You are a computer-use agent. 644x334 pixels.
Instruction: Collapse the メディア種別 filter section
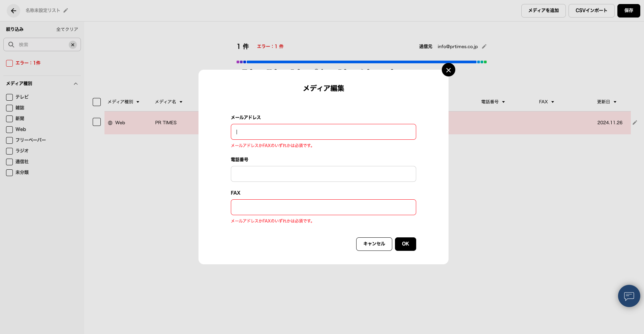(76, 84)
